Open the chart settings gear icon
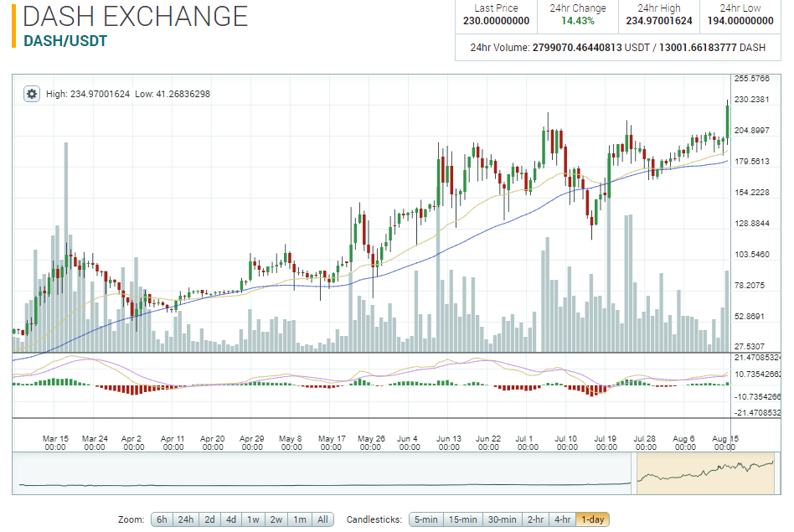The height and width of the screenshot is (532, 794). coord(31,94)
